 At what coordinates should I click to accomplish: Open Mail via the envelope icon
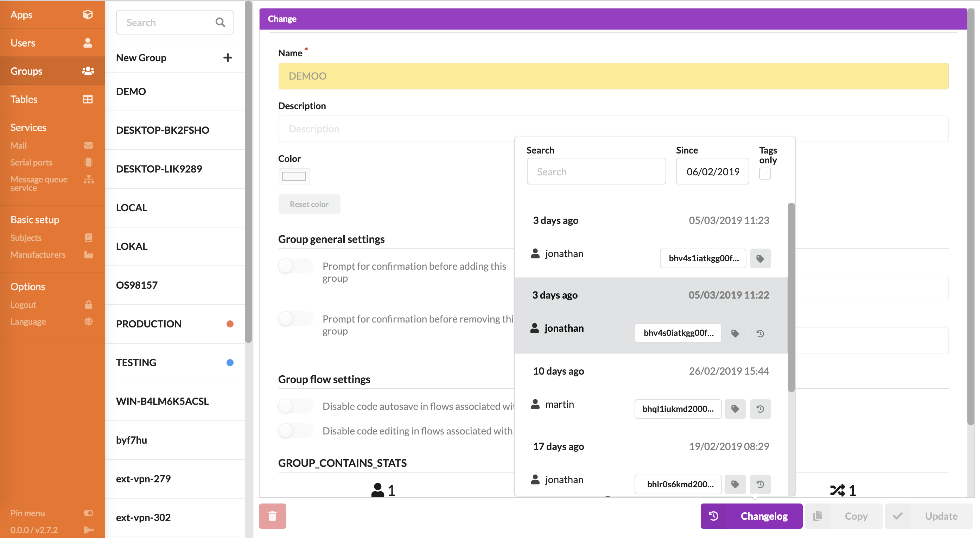[88, 145]
